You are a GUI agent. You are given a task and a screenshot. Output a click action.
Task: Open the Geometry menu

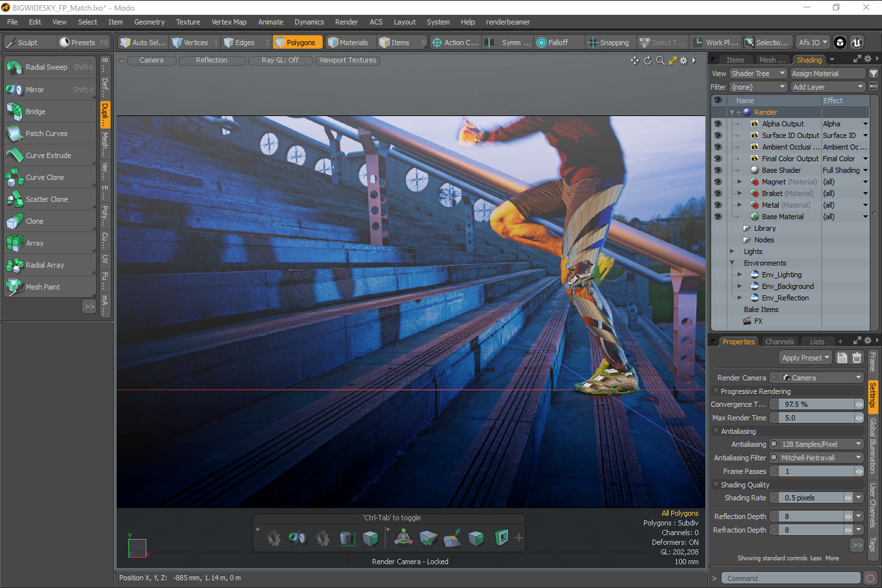[149, 22]
